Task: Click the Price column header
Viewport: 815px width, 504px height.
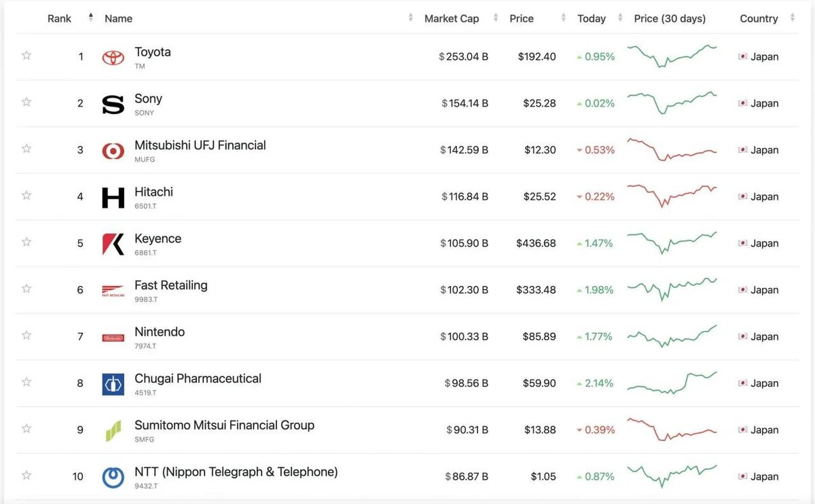Action: (x=522, y=18)
